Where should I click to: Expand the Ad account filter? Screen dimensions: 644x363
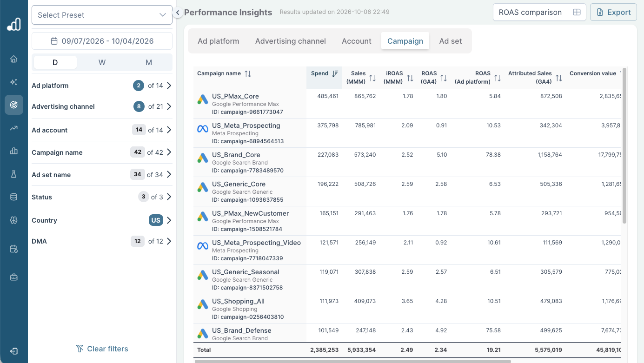coord(102,130)
